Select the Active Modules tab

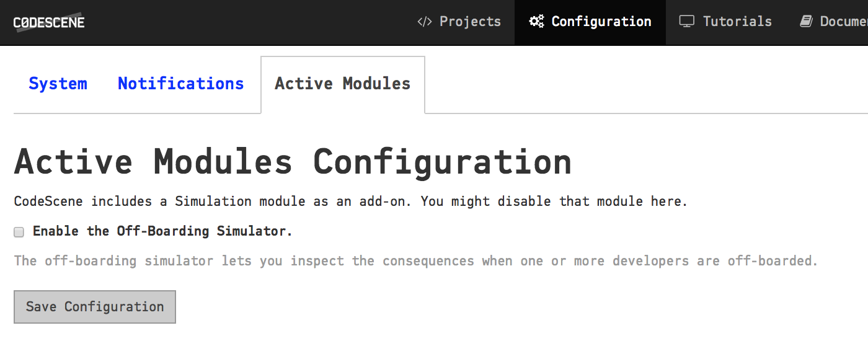point(342,84)
